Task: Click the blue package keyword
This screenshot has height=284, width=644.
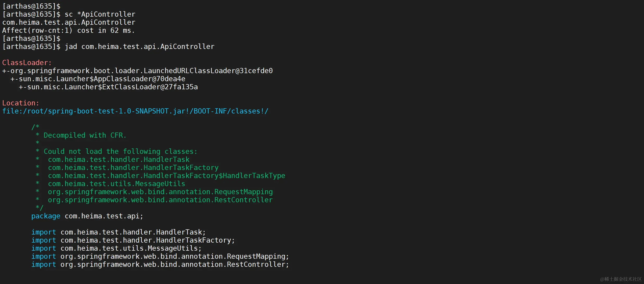Action: (x=46, y=216)
